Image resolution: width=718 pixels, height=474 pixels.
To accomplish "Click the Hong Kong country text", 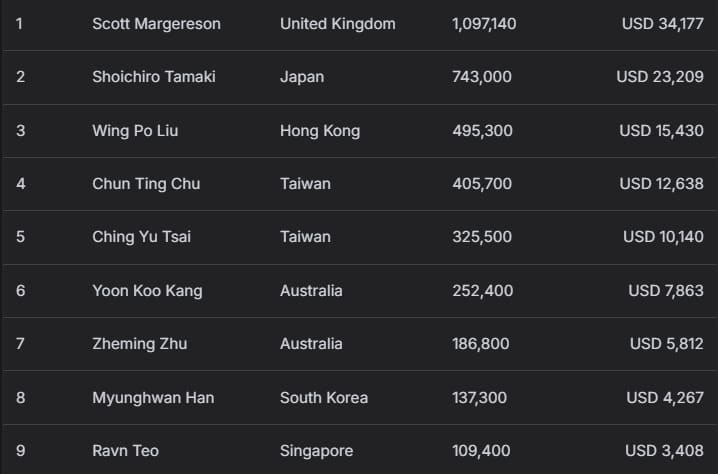I will point(320,131).
